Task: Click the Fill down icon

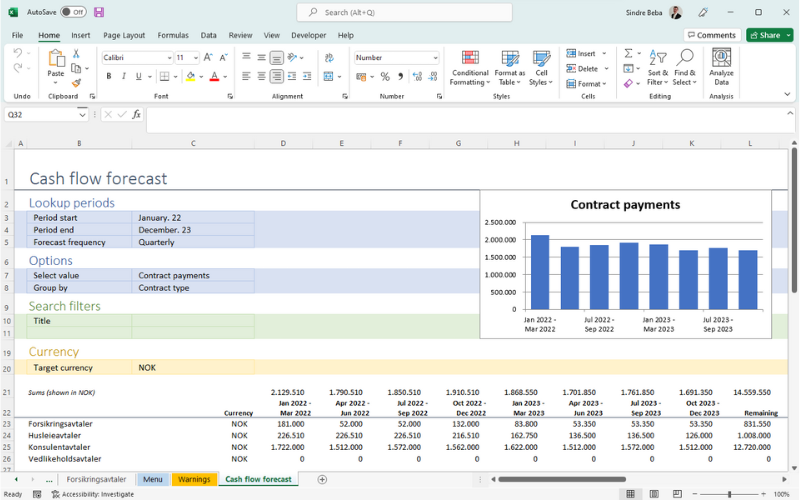Action: 629,68
